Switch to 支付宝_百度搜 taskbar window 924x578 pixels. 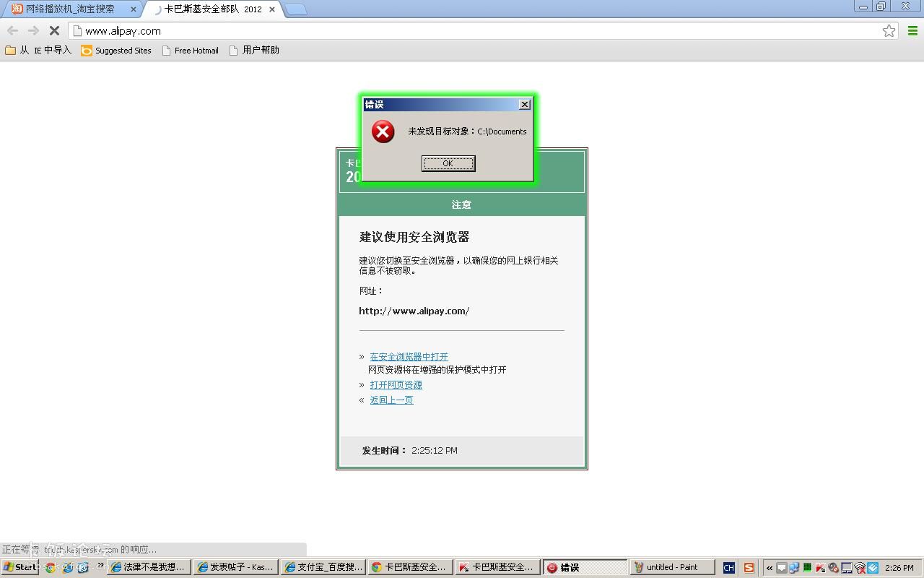pyautogui.click(x=323, y=567)
